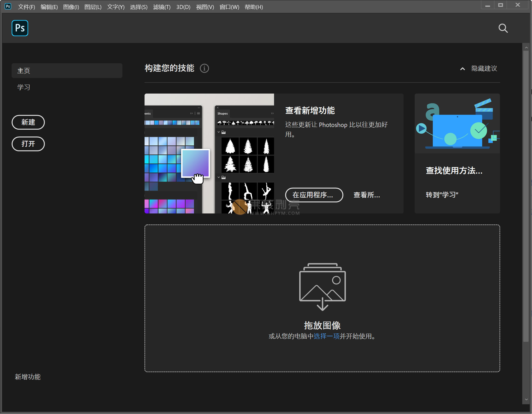Click the 打开 button
This screenshot has height=414, width=532.
(28, 144)
